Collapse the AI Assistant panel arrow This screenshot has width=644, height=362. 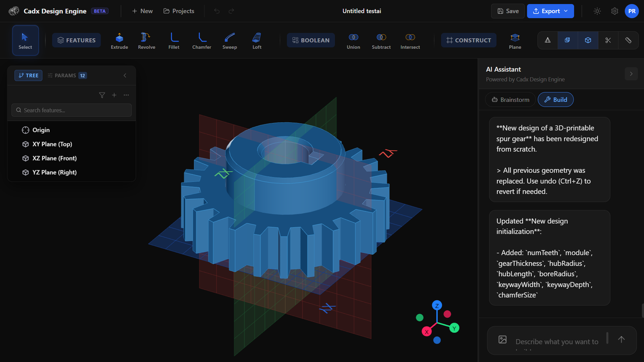pos(631,74)
